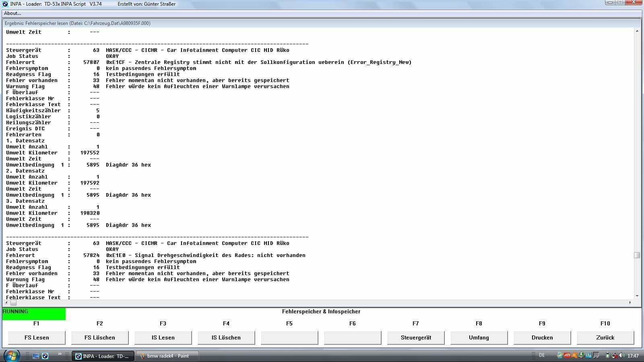This screenshot has width=644, height=362.
Task: Switch to INPA Loader taskbar item
Action: (103, 356)
